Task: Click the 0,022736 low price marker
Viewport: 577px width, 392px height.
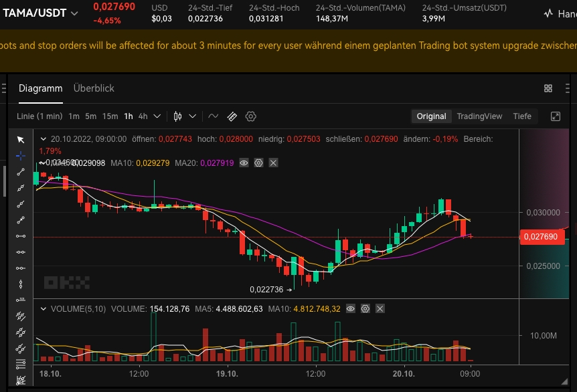Action: pos(271,290)
